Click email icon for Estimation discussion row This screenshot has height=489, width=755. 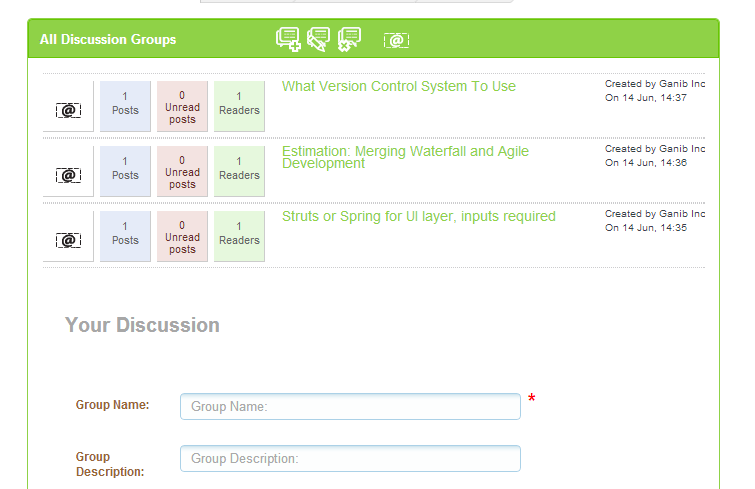click(x=68, y=175)
